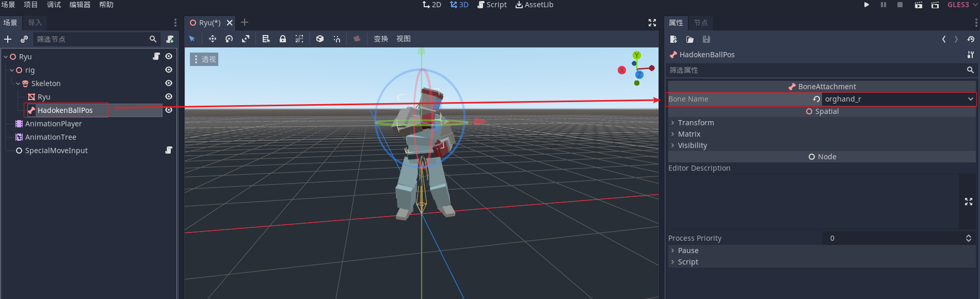Screen dimensions: 980x299
Task: Lock the selected node with padlock icon
Action: 283,39
